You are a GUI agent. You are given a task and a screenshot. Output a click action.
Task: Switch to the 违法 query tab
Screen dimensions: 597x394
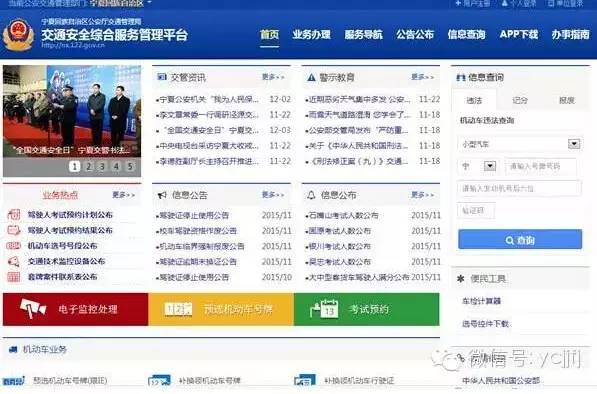pos(474,100)
